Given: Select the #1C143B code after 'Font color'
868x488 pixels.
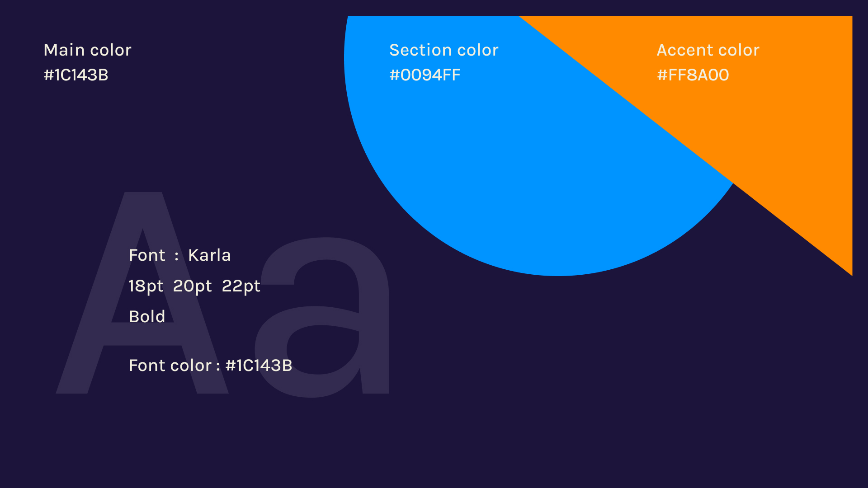Looking at the screenshot, I should (x=259, y=366).
